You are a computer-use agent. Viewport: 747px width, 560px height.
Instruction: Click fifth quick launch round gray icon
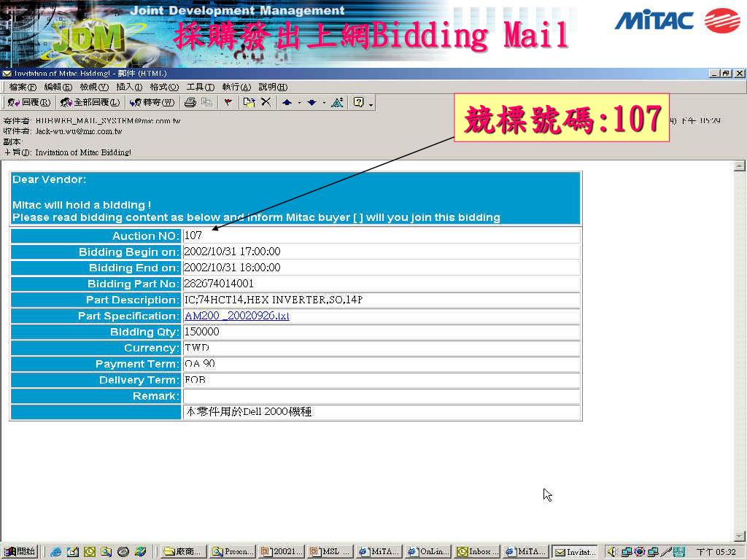pyautogui.click(x=123, y=551)
